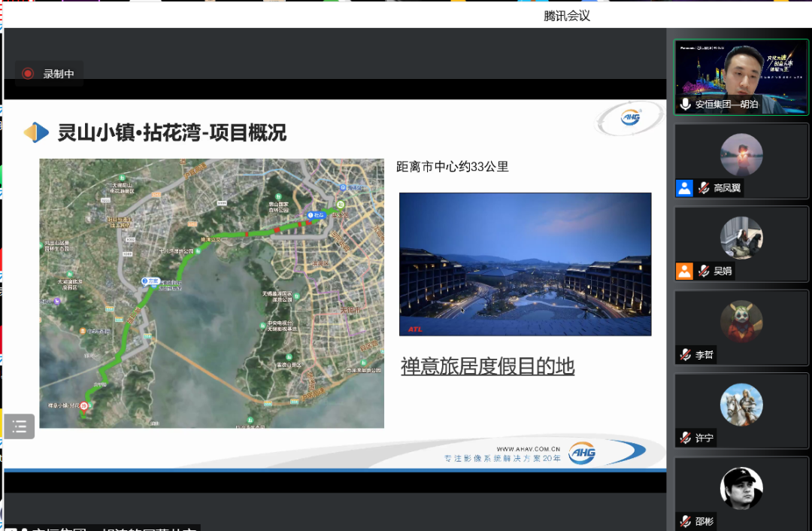The height and width of the screenshot is (531, 812).
Task: Click the night resort photo on the slide
Action: [525, 264]
